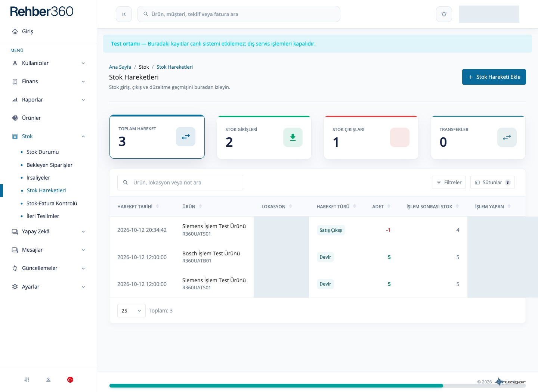
Task: Open Stok-Fatura Kontrolü submenu item
Action: [52, 203]
